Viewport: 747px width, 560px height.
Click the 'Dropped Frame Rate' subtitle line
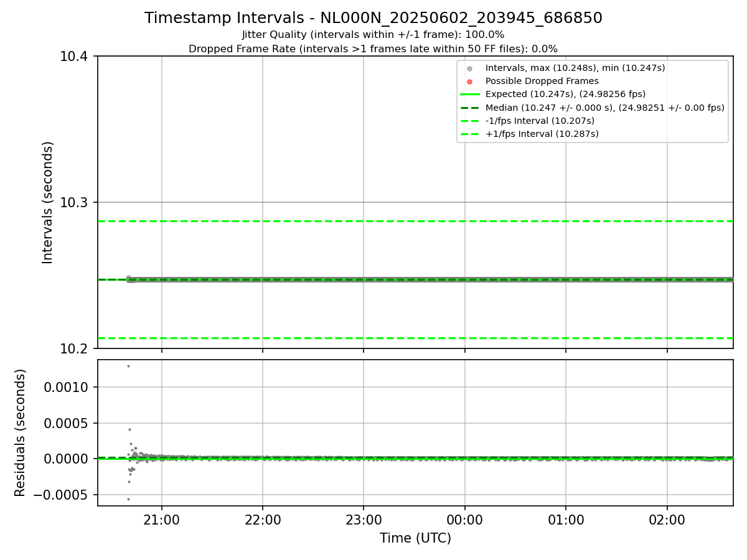[373, 49]
